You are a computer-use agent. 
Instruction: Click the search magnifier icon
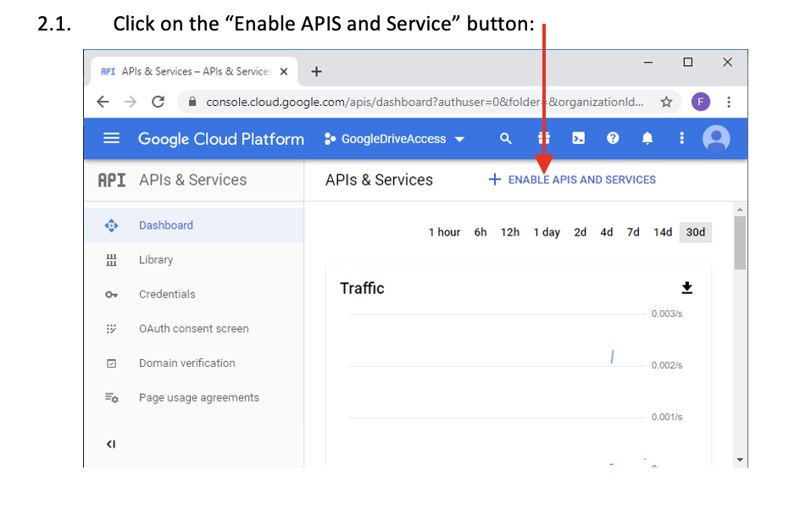point(506,138)
